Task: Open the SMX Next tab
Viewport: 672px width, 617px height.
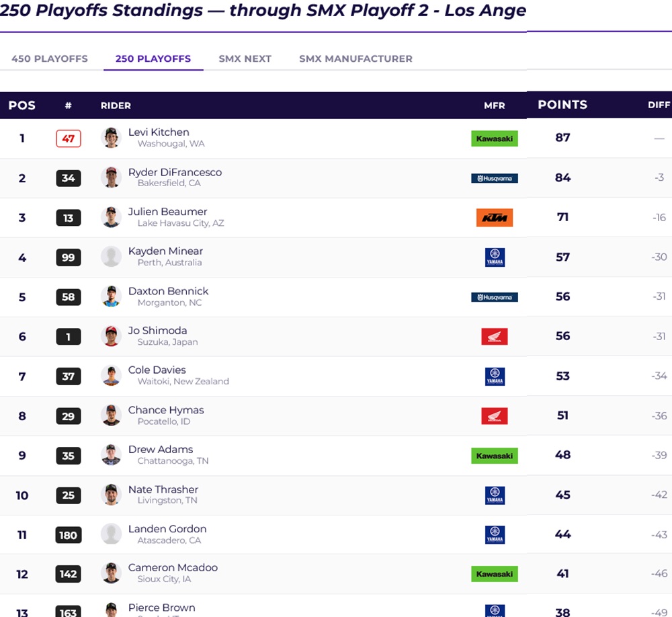Action: point(245,58)
